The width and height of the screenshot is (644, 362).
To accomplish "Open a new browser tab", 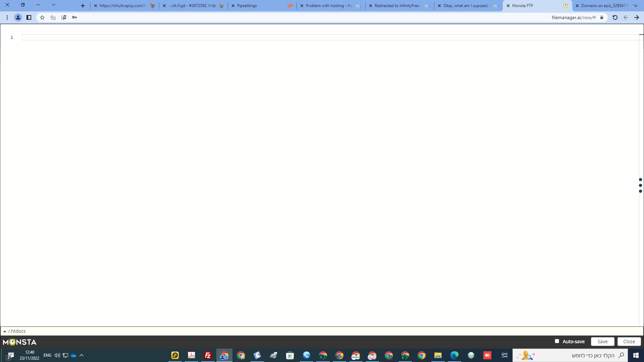I will pos(83,6).
